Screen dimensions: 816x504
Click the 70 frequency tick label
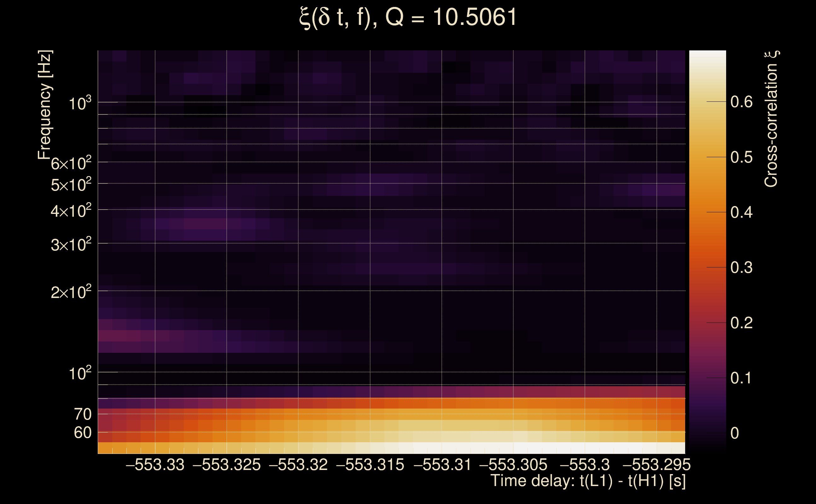[82, 414]
